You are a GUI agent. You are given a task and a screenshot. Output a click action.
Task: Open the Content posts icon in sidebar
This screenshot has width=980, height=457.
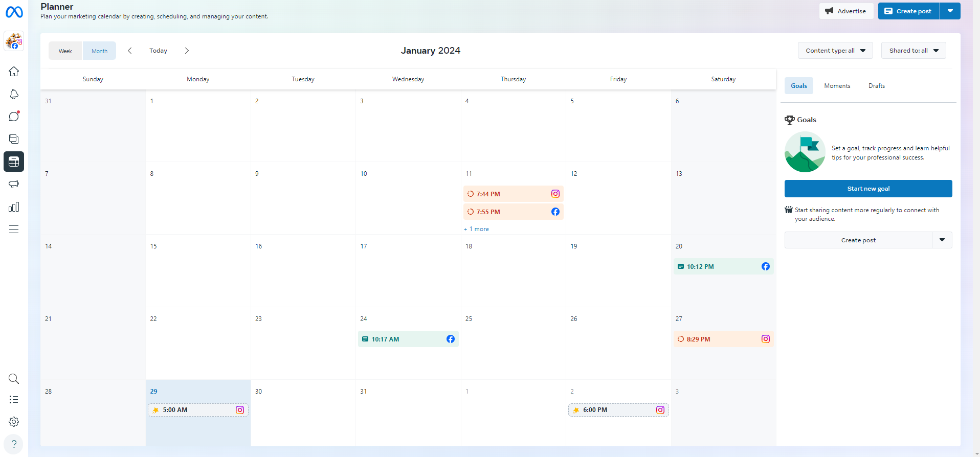[x=14, y=139]
